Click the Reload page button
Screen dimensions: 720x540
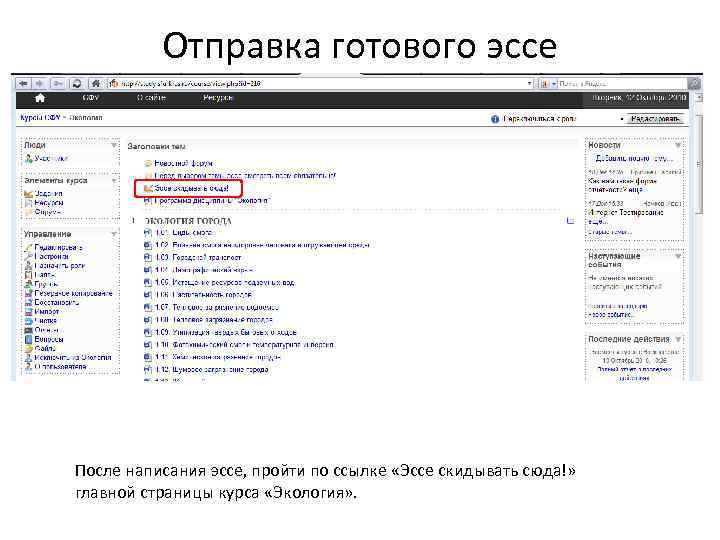(x=77, y=84)
